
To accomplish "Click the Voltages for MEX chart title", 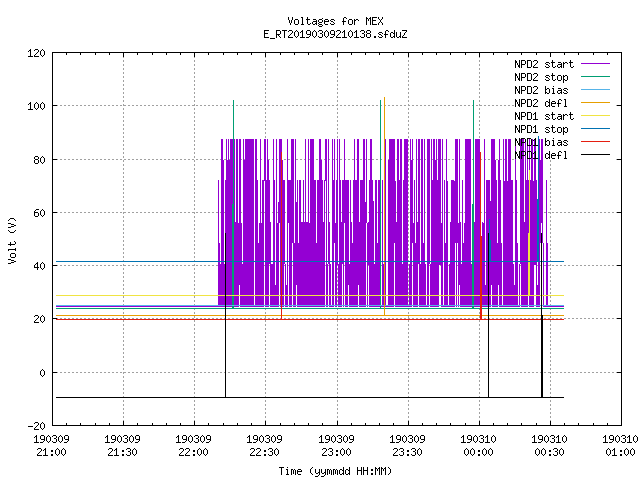I will [335, 21].
